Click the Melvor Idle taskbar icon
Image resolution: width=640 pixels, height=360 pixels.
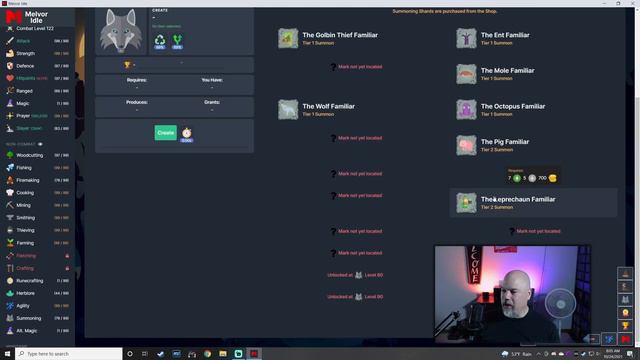pyautogui.click(x=254, y=354)
